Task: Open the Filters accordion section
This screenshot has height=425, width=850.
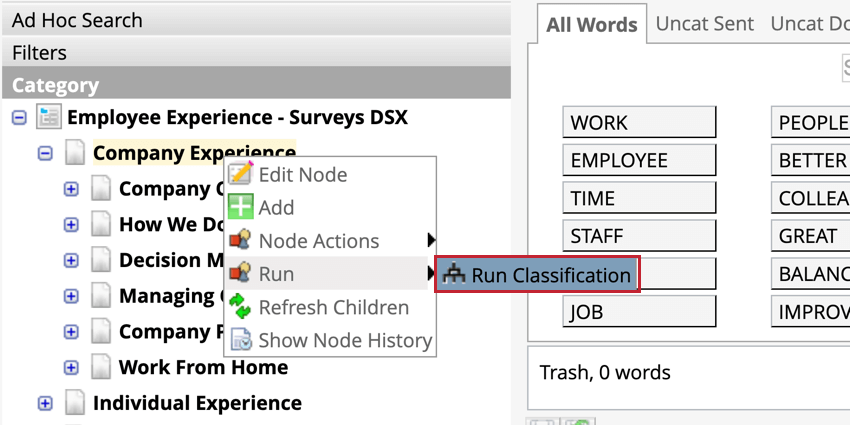Action: (x=256, y=52)
